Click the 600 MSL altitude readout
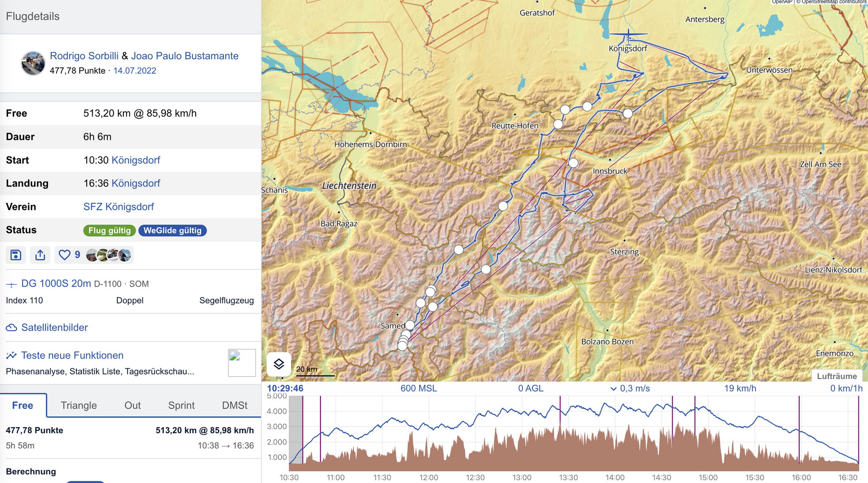 pos(419,388)
